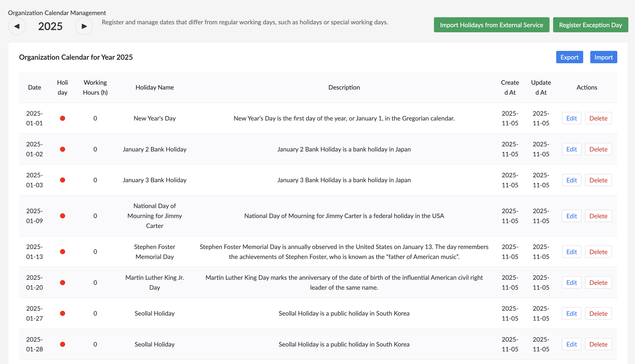Edit the January 3 Bank Holiday
This screenshot has height=364, width=635.
pos(571,180)
